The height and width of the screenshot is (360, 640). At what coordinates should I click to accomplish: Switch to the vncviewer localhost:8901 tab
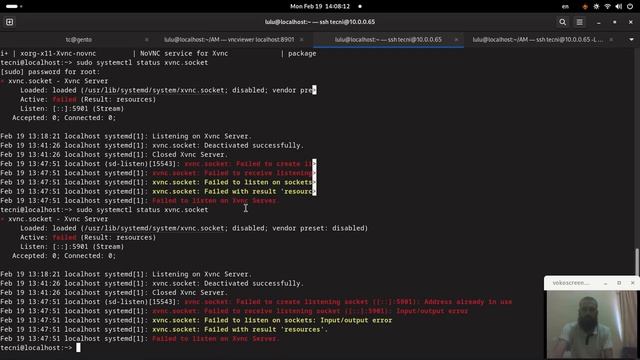pos(229,40)
